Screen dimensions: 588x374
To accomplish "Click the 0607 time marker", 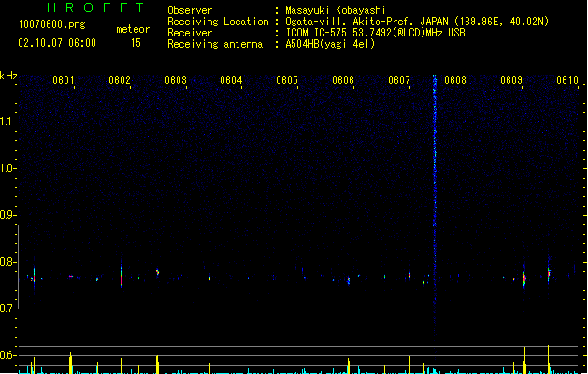I will pos(399,80).
